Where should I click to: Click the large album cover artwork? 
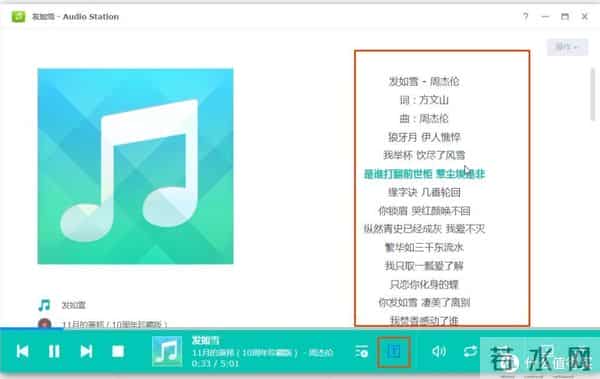(135, 166)
